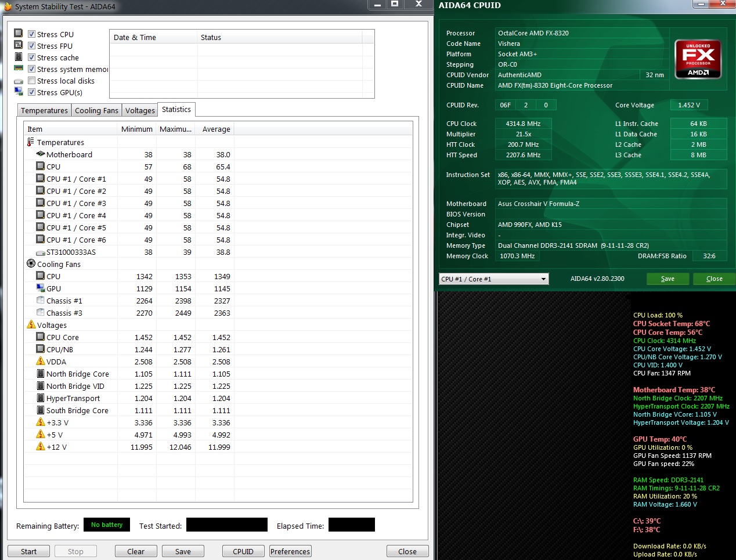
Task: Click the Stress CPU chip icon
Action: [18, 34]
